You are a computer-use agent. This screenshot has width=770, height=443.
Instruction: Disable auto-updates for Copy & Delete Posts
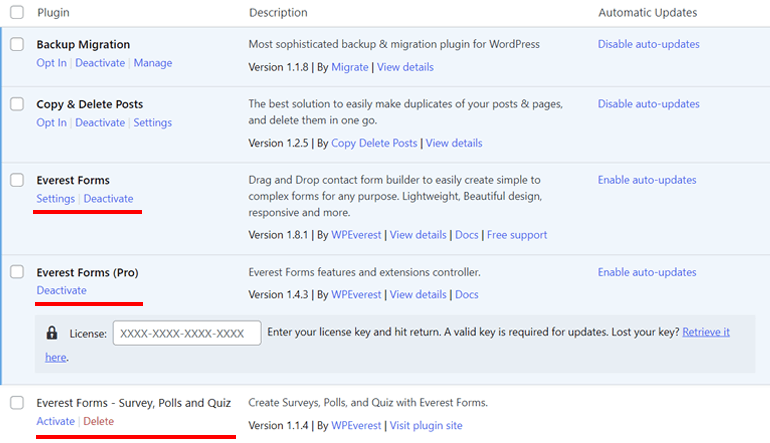click(x=648, y=104)
